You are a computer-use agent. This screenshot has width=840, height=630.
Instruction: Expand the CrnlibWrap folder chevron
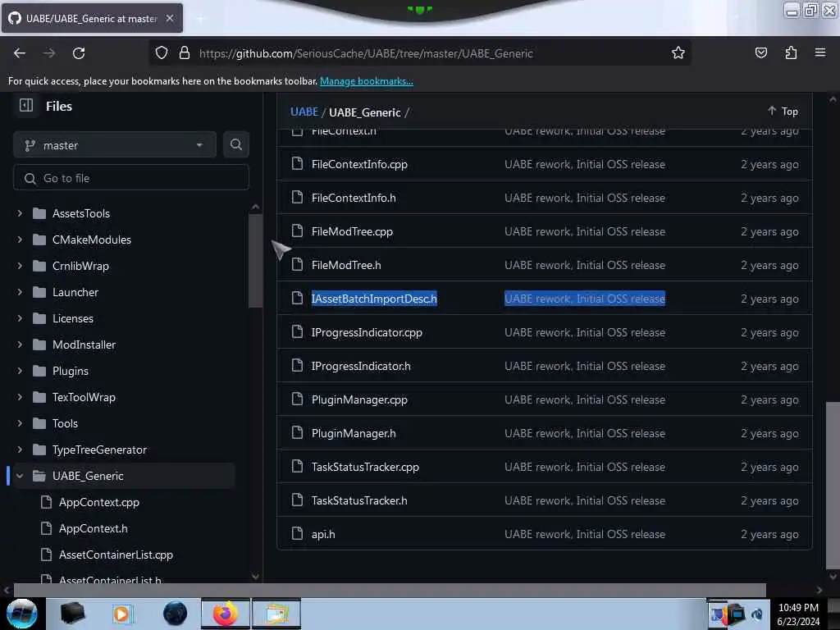tap(20, 266)
